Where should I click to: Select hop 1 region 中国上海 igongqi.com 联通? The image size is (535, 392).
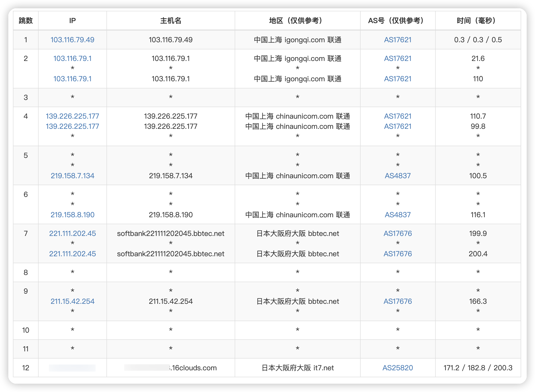[297, 40]
